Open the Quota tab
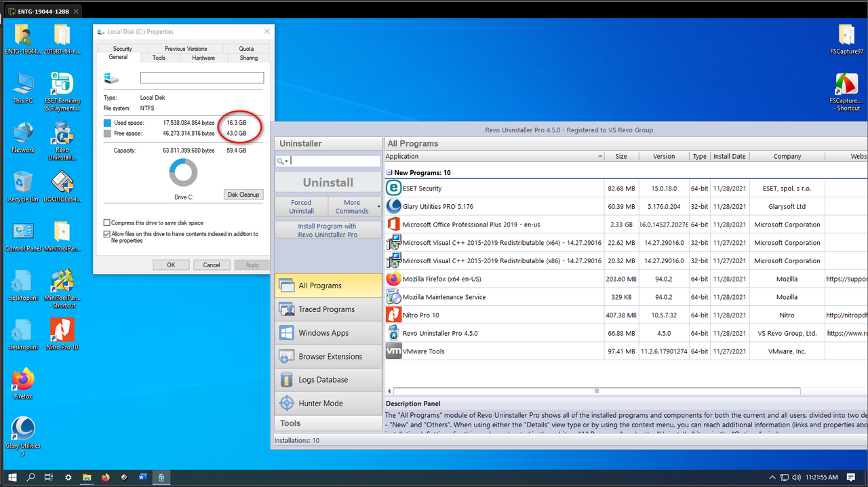This screenshot has height=487, width=868. (x=246, y=49)
